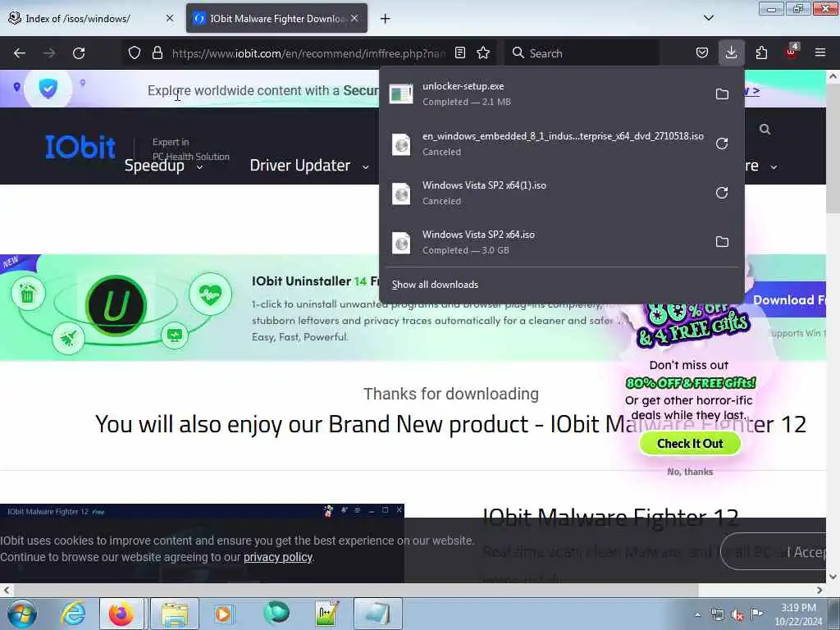
Task: Bookmark this page with the star icon
Action: (x=483, y=53)
